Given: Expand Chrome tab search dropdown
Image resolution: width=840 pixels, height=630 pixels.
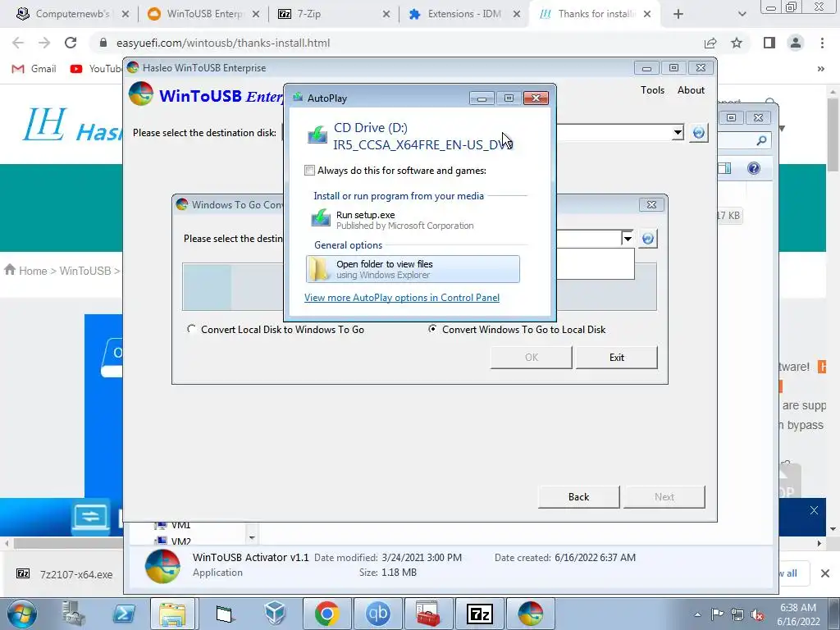Looking at the screenshot, I should [742, 14].
